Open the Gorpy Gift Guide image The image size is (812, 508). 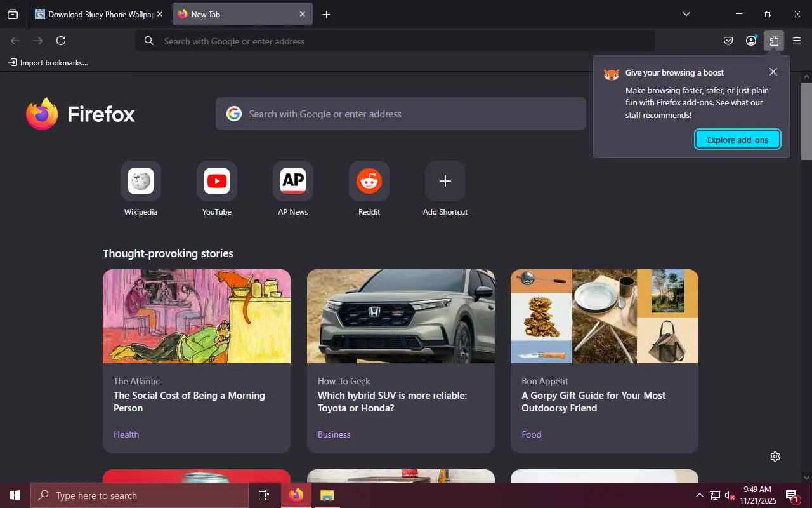[605, 316]
